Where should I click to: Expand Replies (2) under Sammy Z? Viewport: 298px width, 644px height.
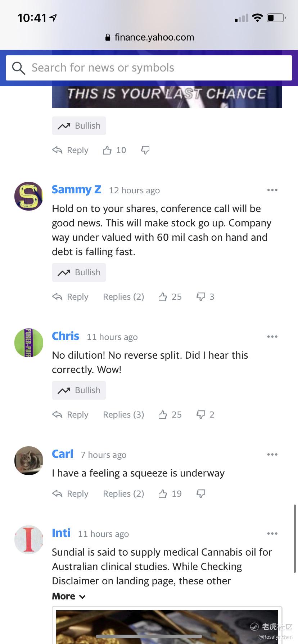[123, 297]
